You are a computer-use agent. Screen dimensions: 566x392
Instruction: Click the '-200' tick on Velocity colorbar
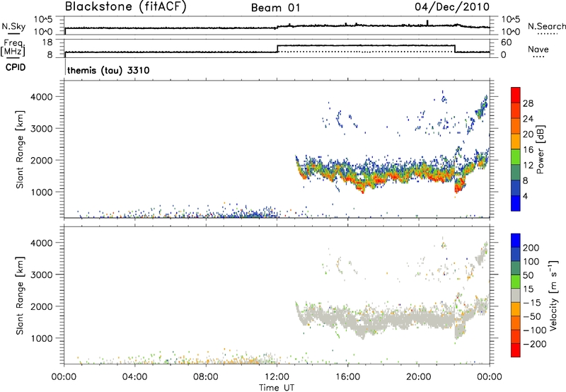pos(535,344)
